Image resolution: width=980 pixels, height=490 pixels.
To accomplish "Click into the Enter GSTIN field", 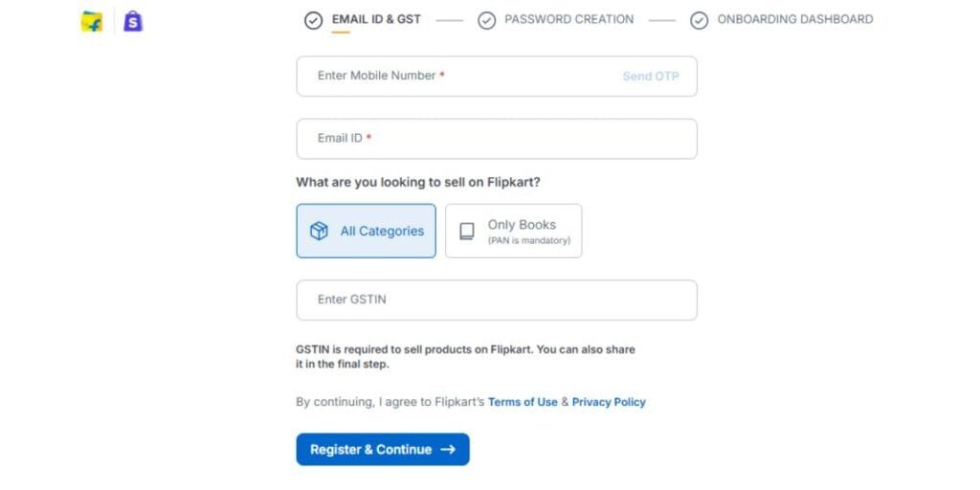I will [497, 300].
